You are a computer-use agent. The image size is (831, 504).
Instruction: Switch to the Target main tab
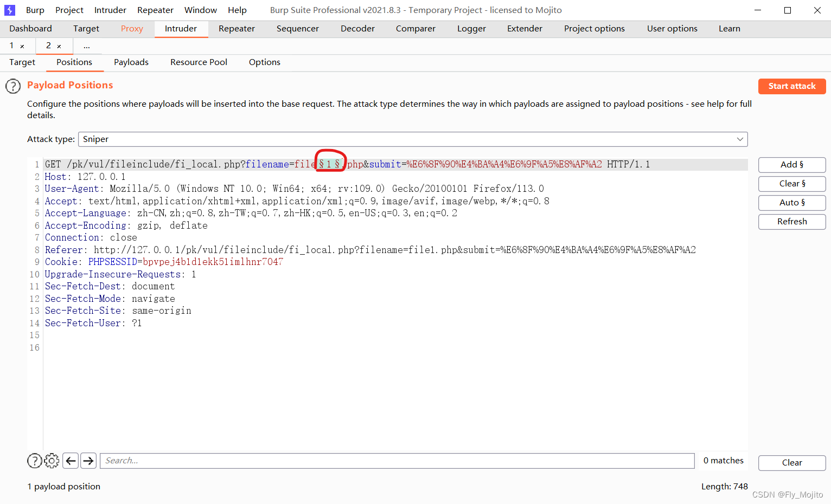(x=86, y=29)
